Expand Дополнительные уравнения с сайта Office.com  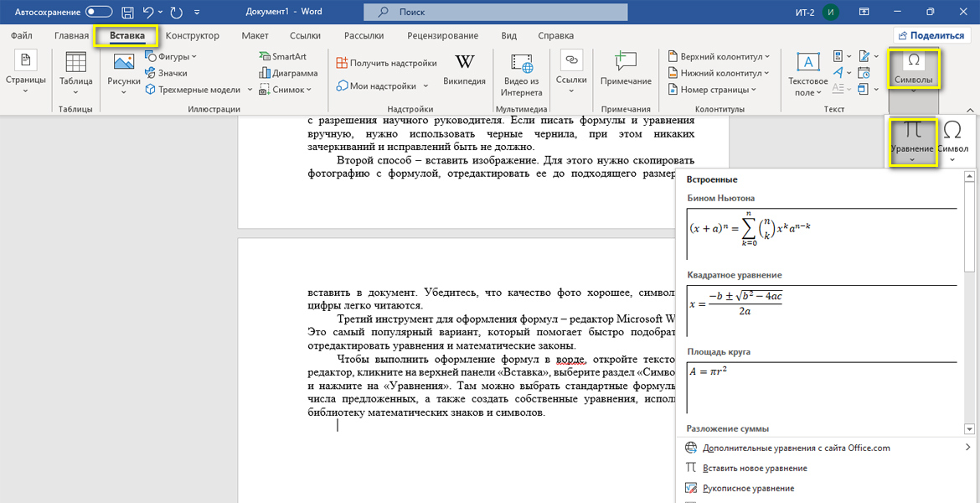click(796, 448)
